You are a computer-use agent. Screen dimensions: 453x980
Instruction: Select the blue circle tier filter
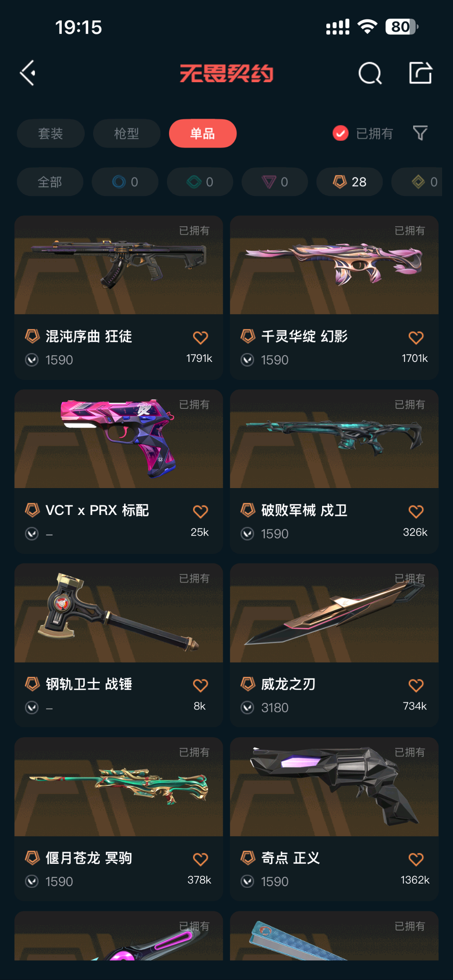pos(125,182)
